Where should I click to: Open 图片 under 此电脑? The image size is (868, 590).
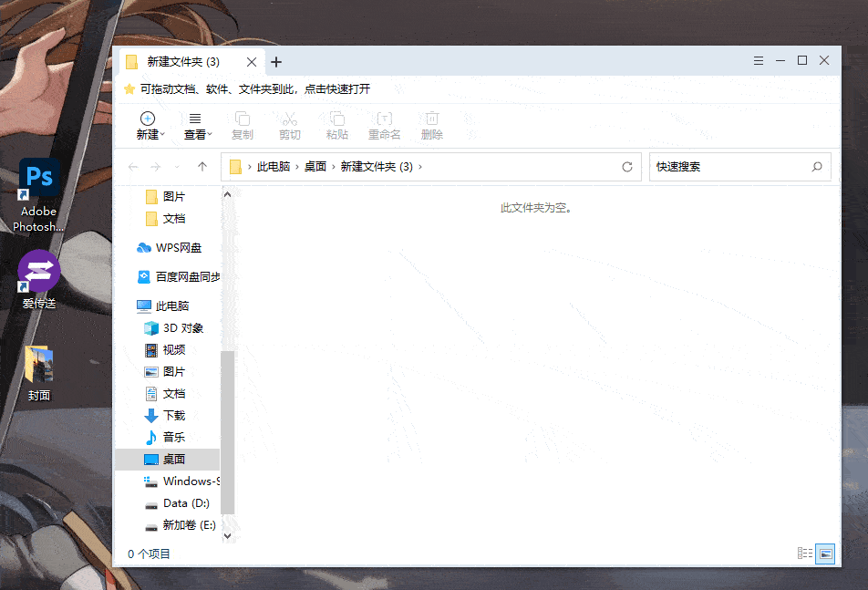[x=165, y=372]
